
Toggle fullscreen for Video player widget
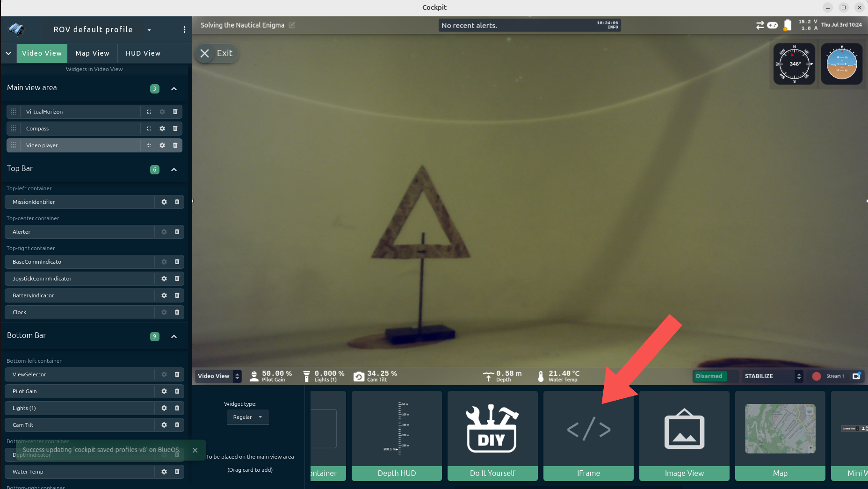click(149, 145)
